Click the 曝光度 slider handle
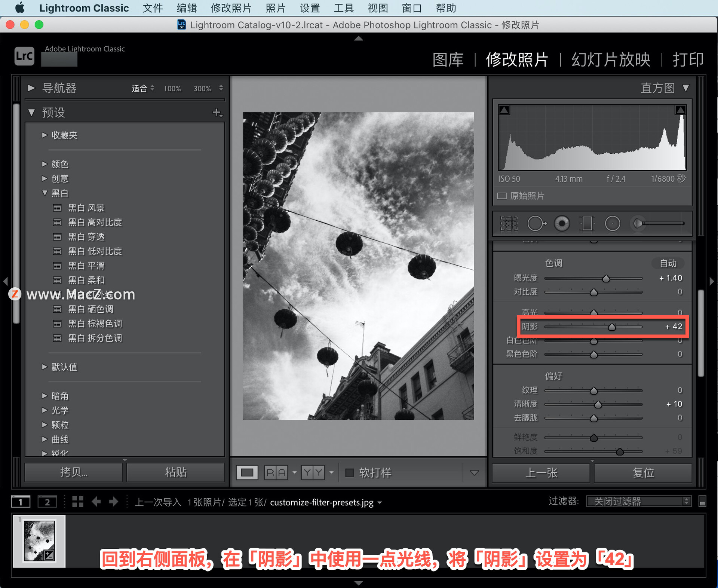Screen dimensions: 718x588 point(606,279)
